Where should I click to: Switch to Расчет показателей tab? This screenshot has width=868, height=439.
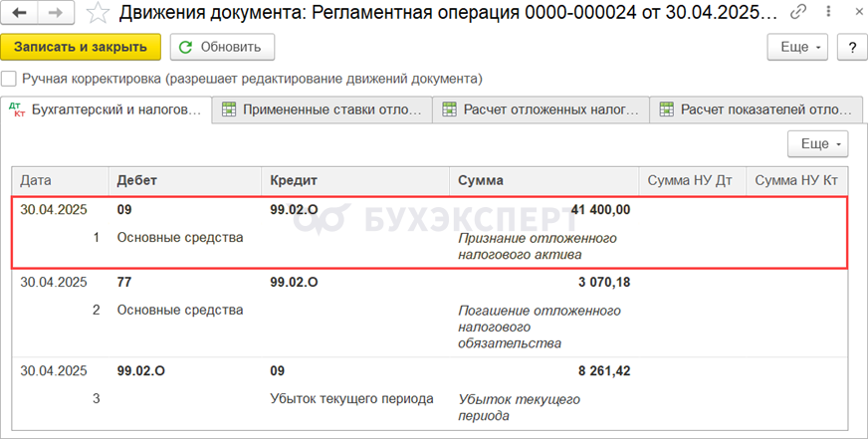pos(758,110)
